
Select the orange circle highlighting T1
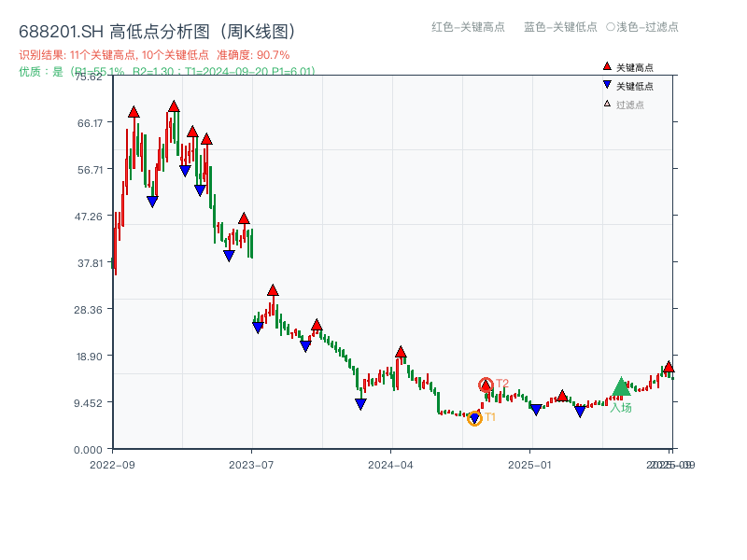(x=474, y=418)
